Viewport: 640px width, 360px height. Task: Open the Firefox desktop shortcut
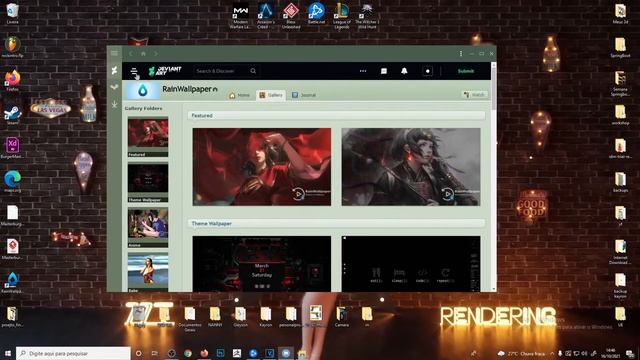coord(12,80)
